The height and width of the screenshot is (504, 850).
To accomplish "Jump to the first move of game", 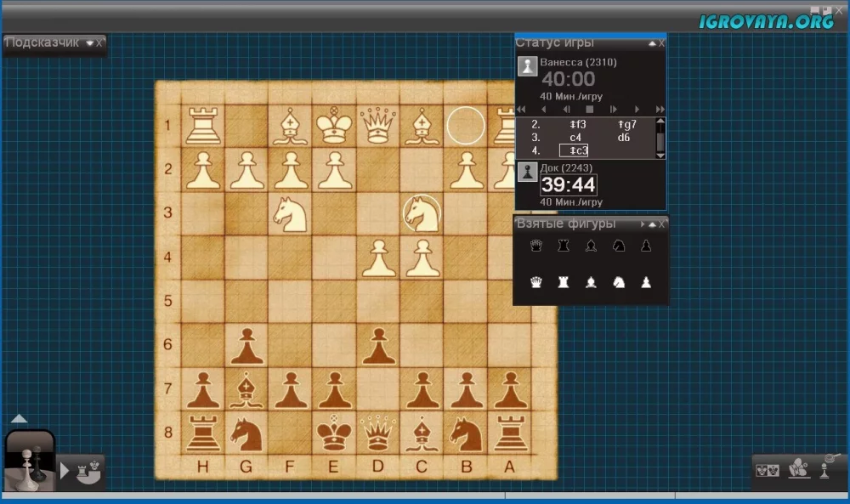I will [x=521, y=110].
